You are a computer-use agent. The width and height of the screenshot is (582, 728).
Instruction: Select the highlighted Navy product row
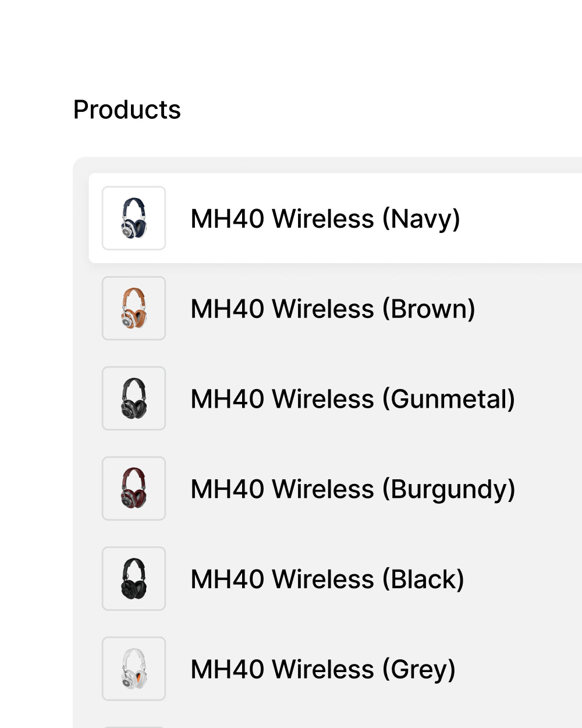tap(524, 218)
